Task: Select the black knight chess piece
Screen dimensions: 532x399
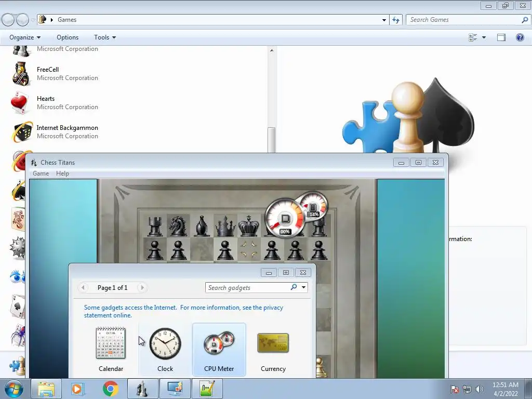Action: pyautogui.click(x=179, y=225)
